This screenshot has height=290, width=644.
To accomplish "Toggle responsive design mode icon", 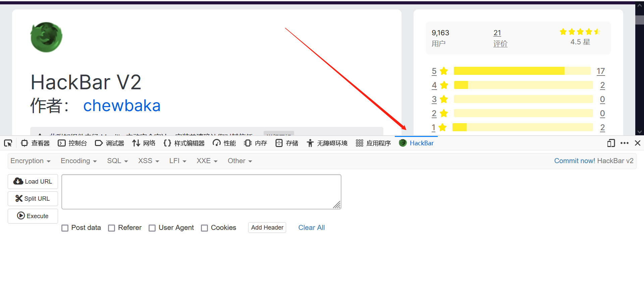I will (611, 143).
